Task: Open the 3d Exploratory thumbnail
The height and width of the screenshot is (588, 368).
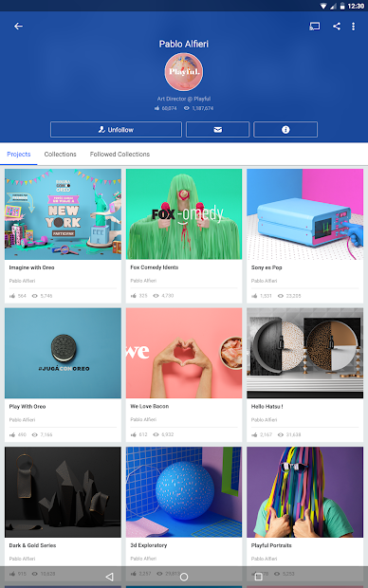Action: (x=184, y=492)
